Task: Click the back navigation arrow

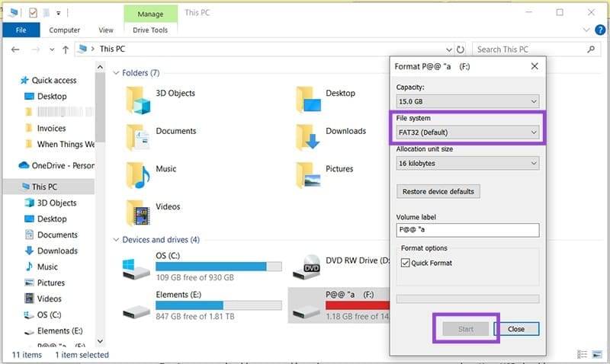Action: 17,49
